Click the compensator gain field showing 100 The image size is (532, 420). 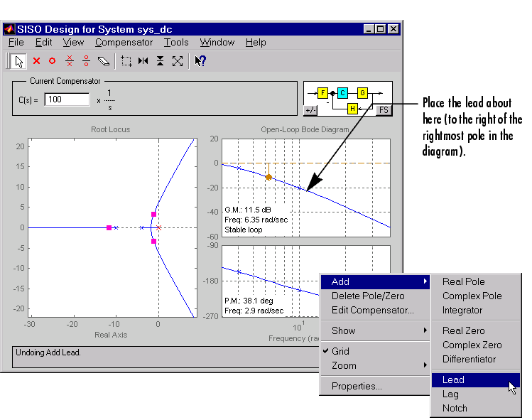(x=67, y=100)
